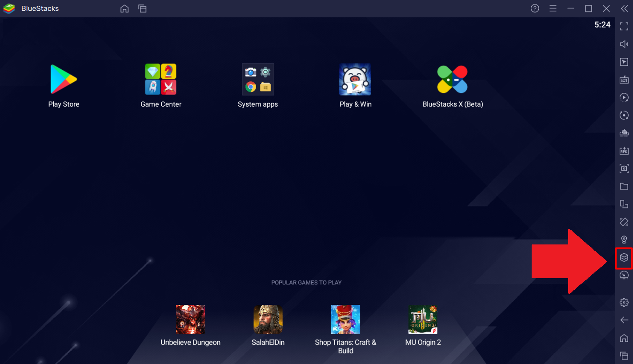Take a screenshot with sidebar camera icon

tap(624, 168)
